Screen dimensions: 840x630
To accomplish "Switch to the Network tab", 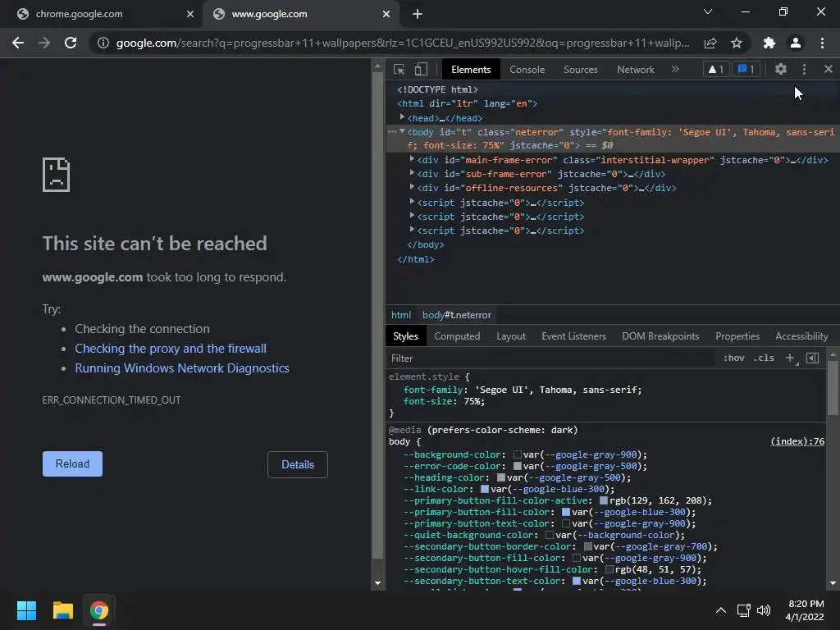I will [x=636, y=69].
